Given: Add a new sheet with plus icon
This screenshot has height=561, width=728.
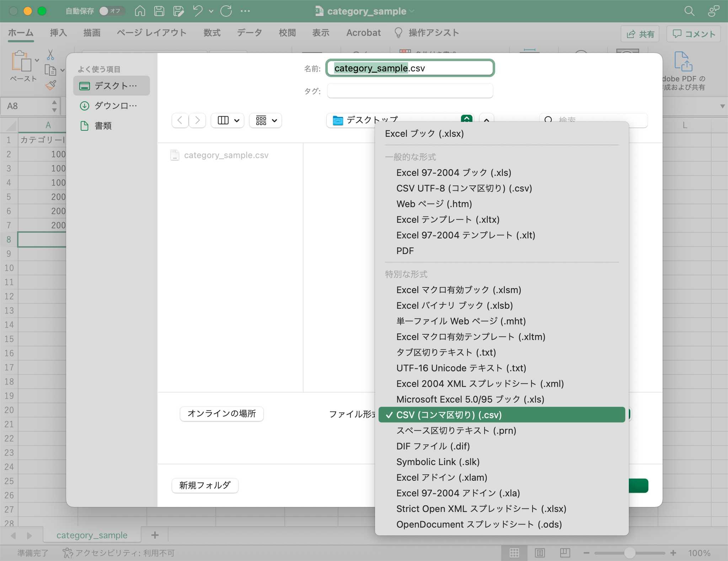Looking at the screenshot, I should [155, 535].
